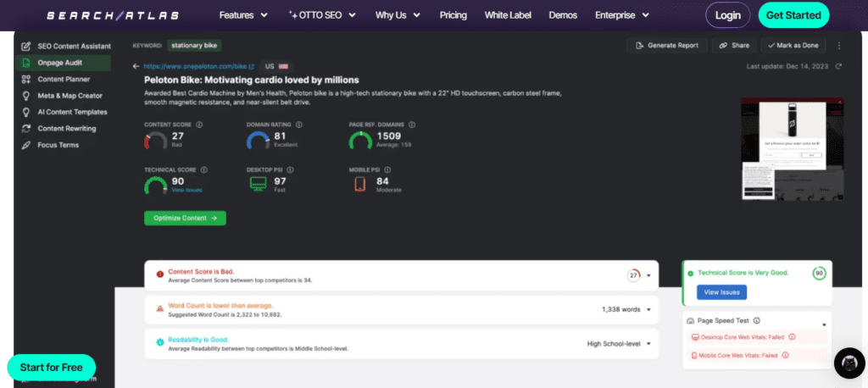Click info icon beside Mobile Core Web Vitals
The width and height of the screenshot is (868, 388).
pyautogui.click(x=785, y=355)
